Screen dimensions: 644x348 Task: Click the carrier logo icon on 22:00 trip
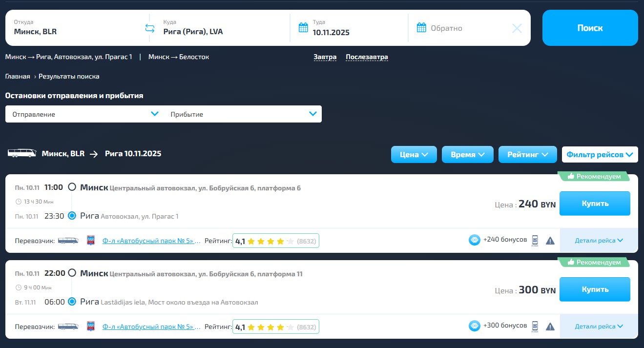tap(91, 327)
